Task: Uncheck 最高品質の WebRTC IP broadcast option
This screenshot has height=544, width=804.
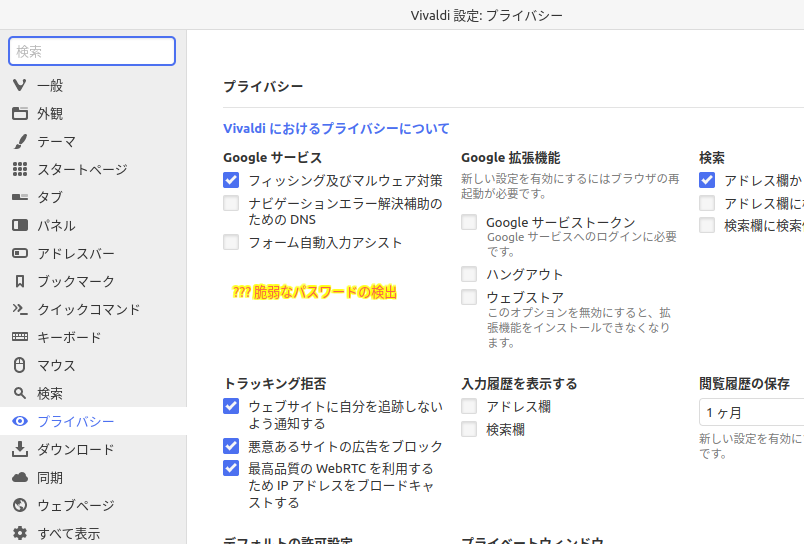Action: click(231, 468)
